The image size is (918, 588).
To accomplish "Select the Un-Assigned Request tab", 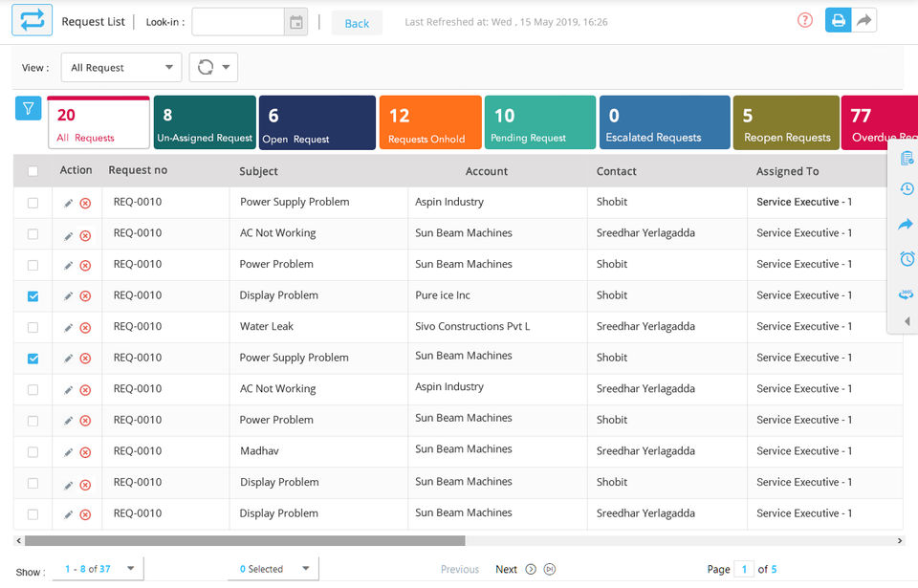I will 205,122.
